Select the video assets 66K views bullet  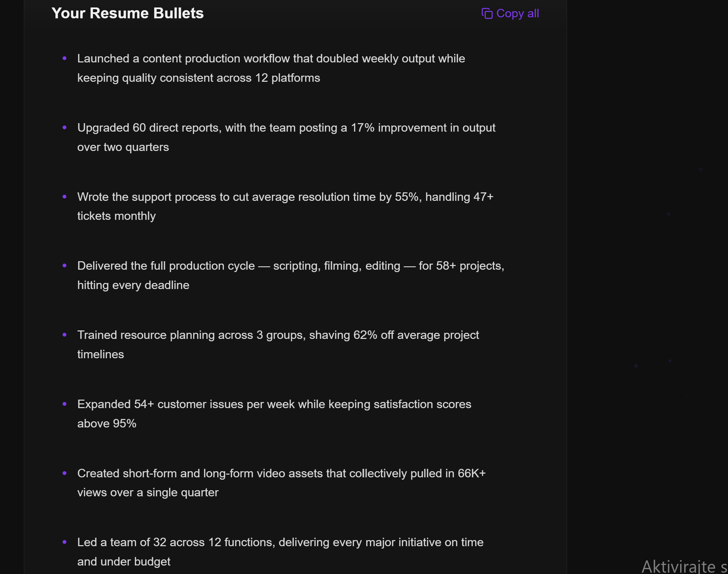pyautogui.click(x=281, y=483)
